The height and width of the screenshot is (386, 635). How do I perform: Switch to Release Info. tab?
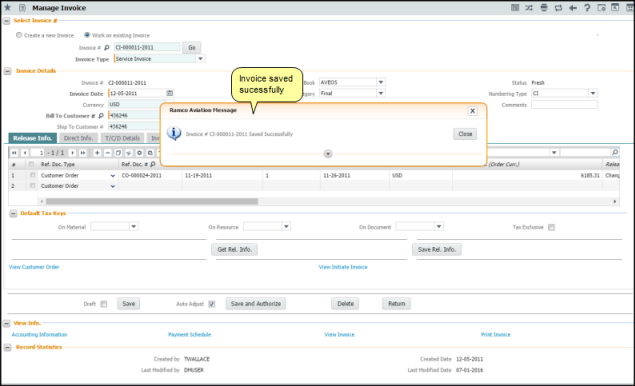(32, 138)
